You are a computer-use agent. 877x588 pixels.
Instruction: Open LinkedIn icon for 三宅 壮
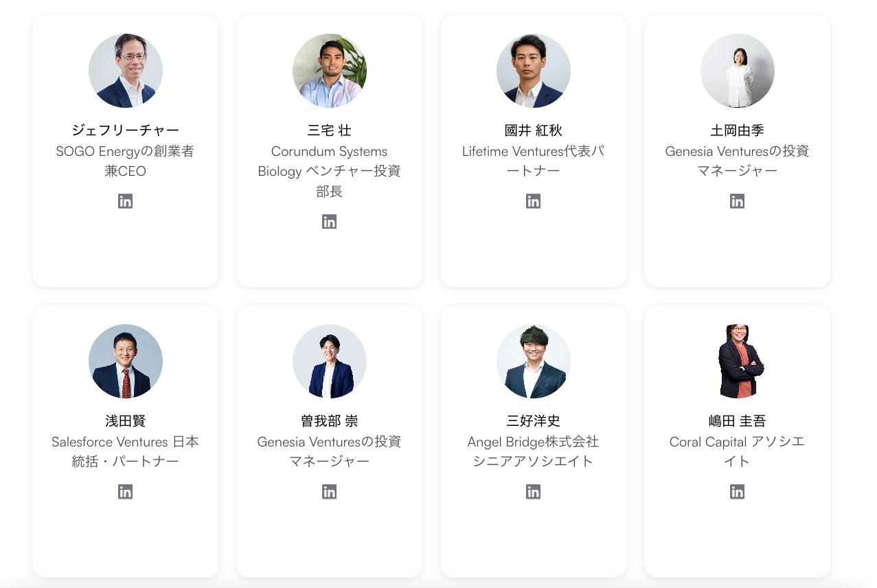pyautogui.click(x=330, y=222)
